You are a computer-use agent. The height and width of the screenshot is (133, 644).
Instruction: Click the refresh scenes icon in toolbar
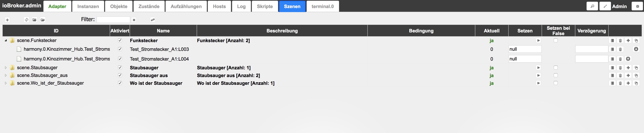tap(26, 20)
